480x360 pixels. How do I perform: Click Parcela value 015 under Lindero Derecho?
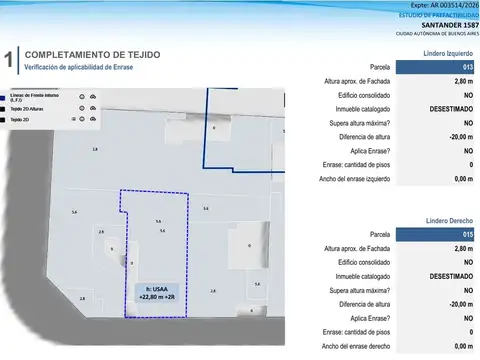click(x=435, y=234)
